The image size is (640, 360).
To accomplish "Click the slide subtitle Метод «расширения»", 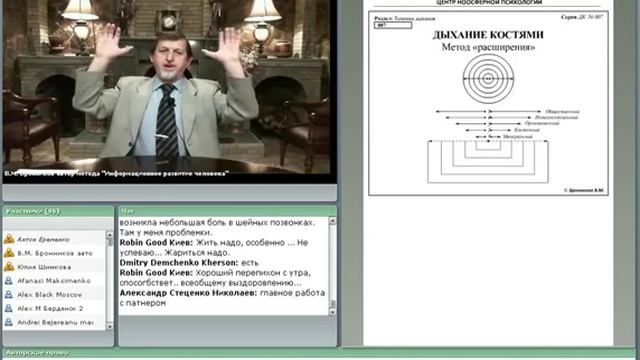I will tap(488, 47).
